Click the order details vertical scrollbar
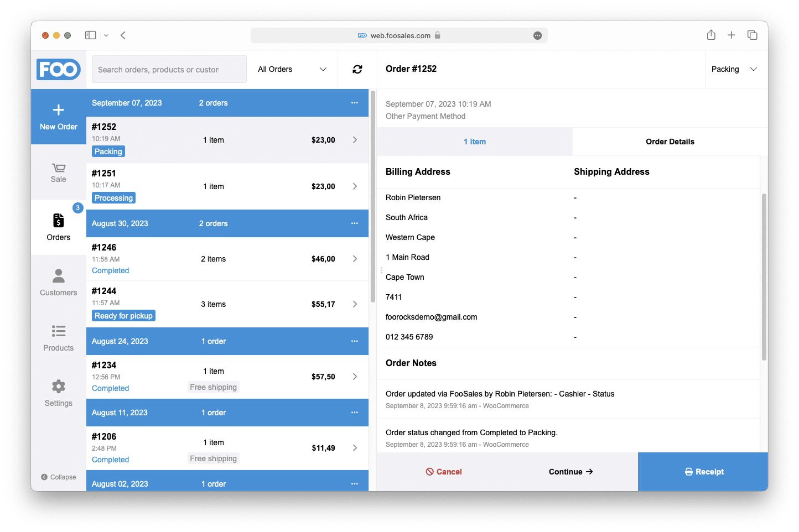The width and height of the screenshot is (799, 532). pos(764,277)
